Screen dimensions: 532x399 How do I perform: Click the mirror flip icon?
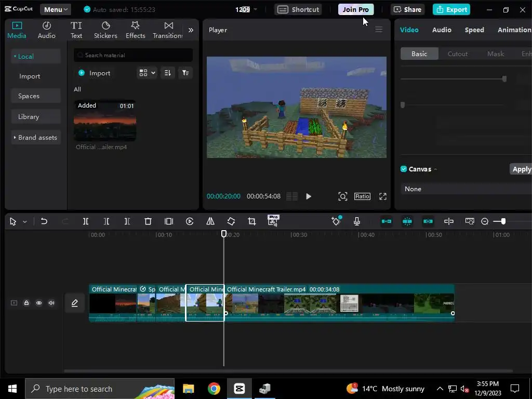coord(210,221)
